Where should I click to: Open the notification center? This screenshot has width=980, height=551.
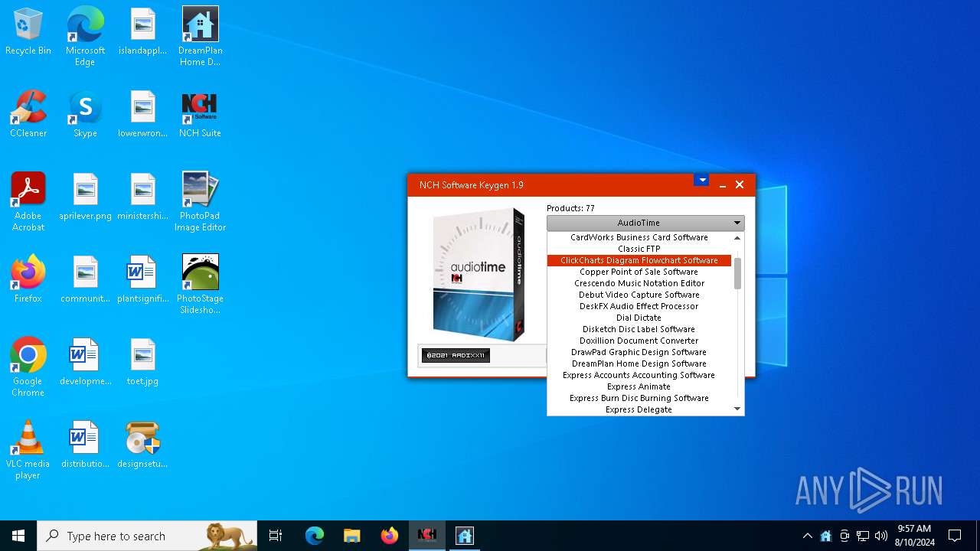[x=955, y=536]
